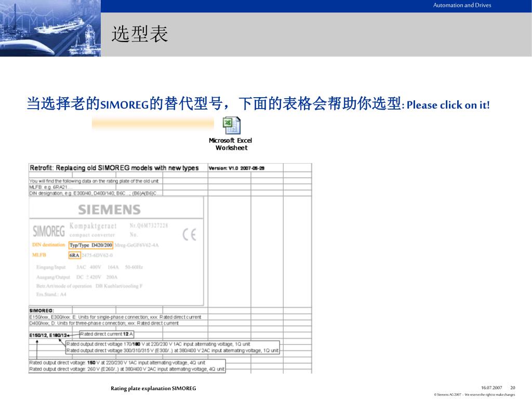Viewport: 532px width, 399px height.
Task: Click the 'D400/xxx' three-phase connection row
Action: click(x=104, y=323)
